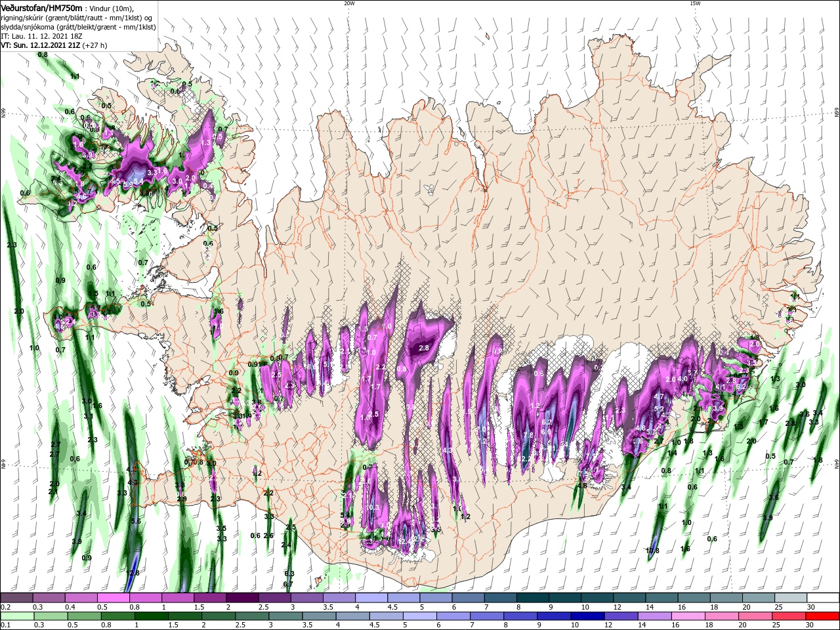The width and height of the screenshot is (840, 630).
Task: Pick the top-row grey swatch for 20
Action: click(x=759, y=598)
